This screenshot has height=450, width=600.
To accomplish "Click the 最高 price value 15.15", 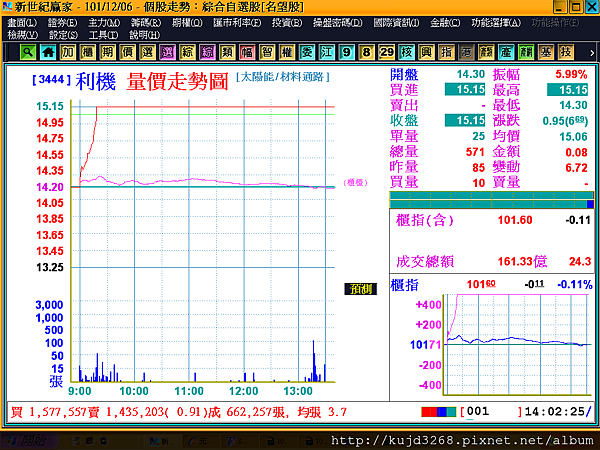I will pyautogui.click(x=567, y=90).
